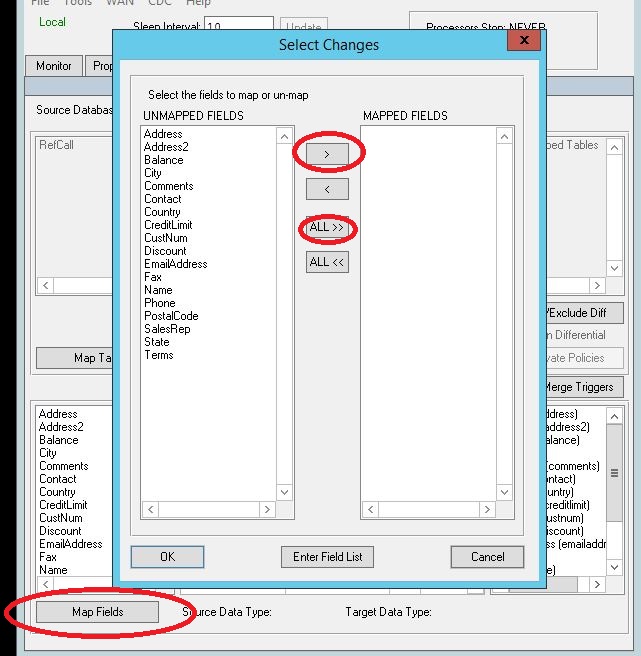Click the ALL << button

click(x=327, y=262)
